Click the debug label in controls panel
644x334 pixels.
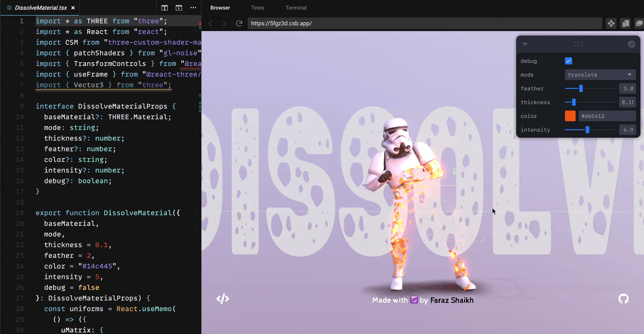point(529,61)
